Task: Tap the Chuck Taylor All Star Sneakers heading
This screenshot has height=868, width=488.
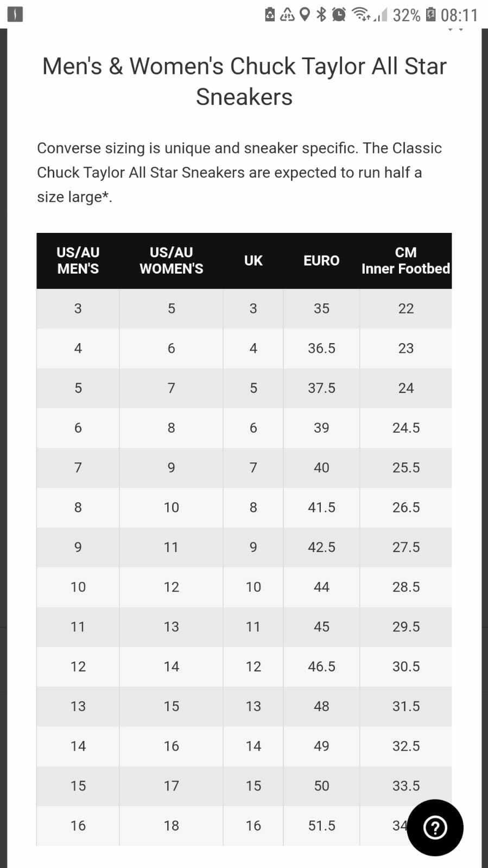Action: (x=244, y=81)
